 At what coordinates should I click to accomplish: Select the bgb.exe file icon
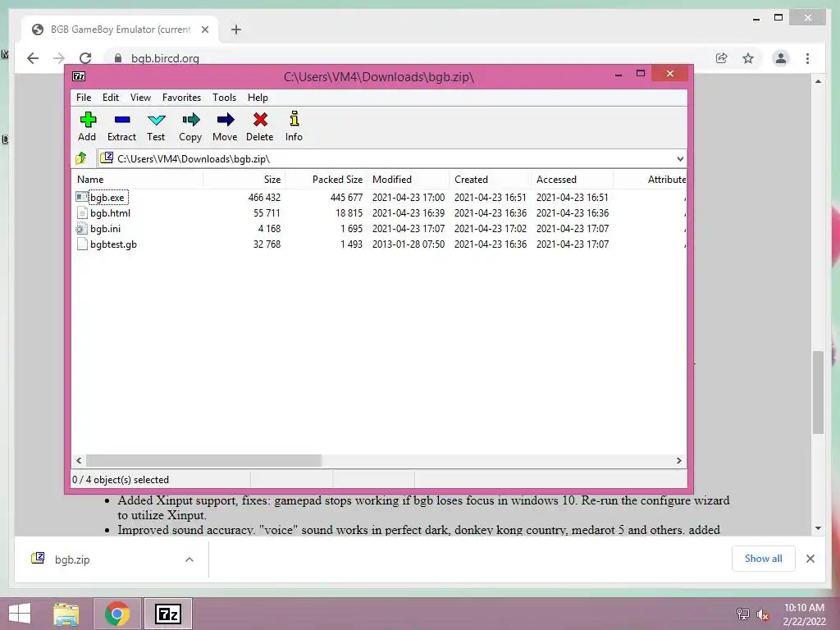[81, 197]
